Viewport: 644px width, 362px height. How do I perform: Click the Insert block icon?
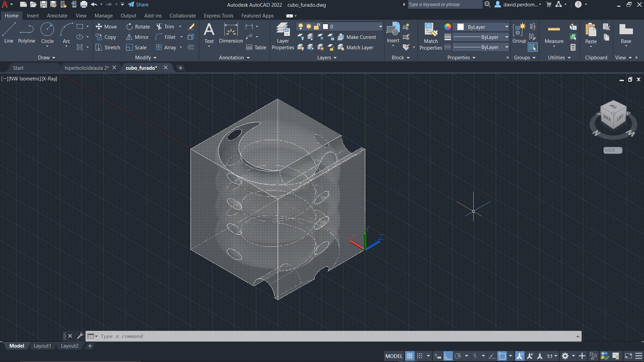[393, 29]
